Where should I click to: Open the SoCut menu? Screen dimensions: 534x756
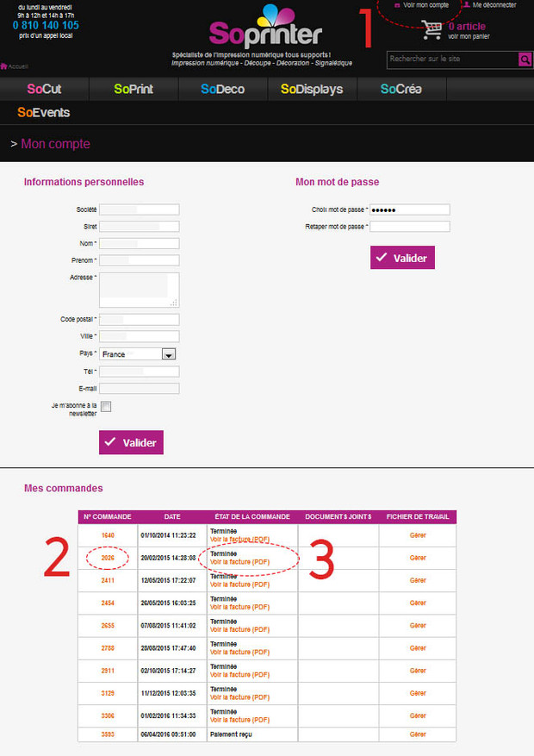44,89
